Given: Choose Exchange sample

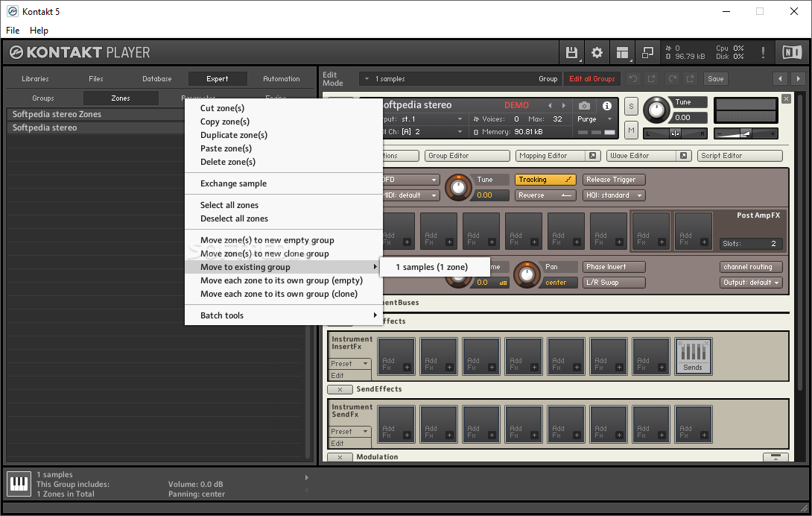Looking at the screenshot, I should point(284,183).
